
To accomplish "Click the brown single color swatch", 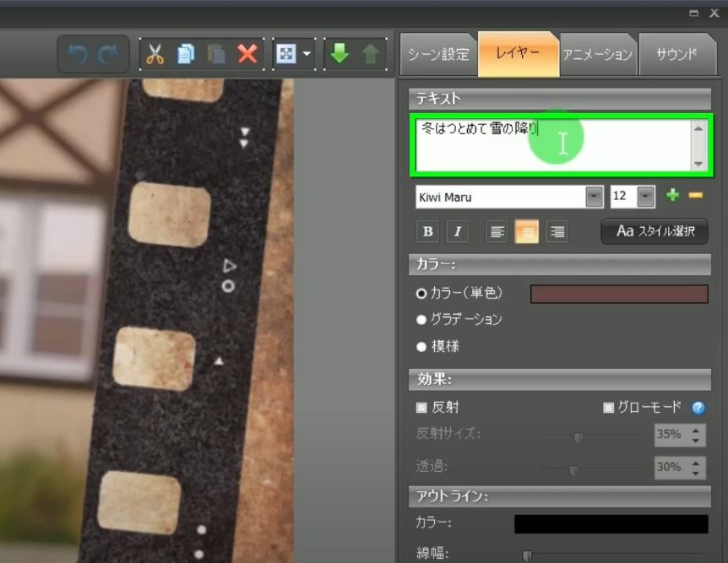I will tap(619, 294).
